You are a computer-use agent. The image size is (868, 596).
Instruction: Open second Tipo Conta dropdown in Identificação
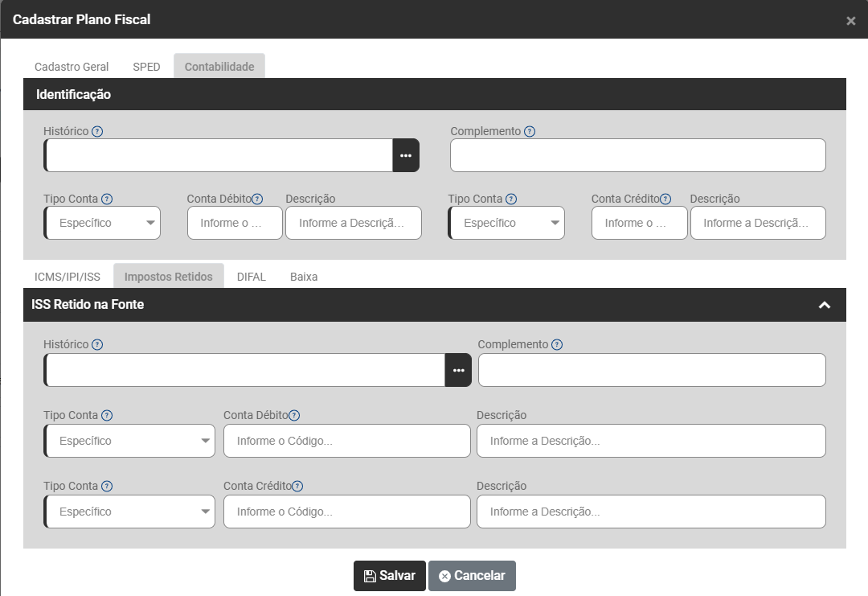click(507, 223)
